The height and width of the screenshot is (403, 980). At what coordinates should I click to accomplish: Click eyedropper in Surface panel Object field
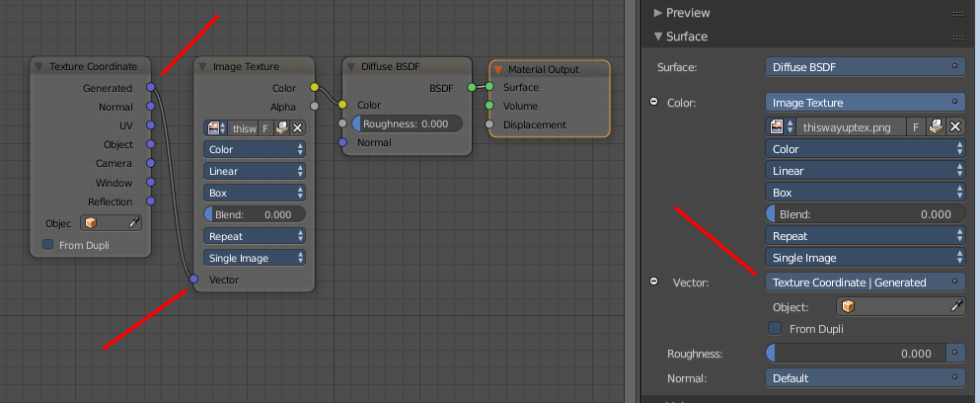pyautogui.click(x=957, y=306)
